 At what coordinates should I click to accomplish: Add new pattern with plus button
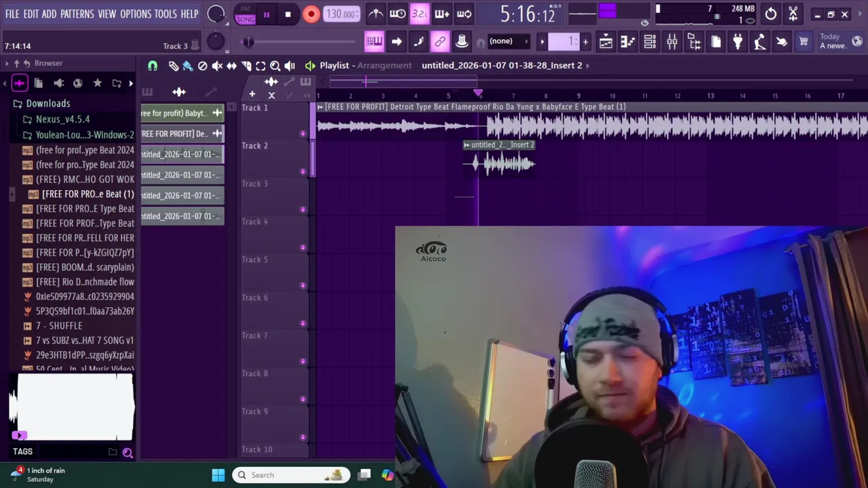coord(585,41)
